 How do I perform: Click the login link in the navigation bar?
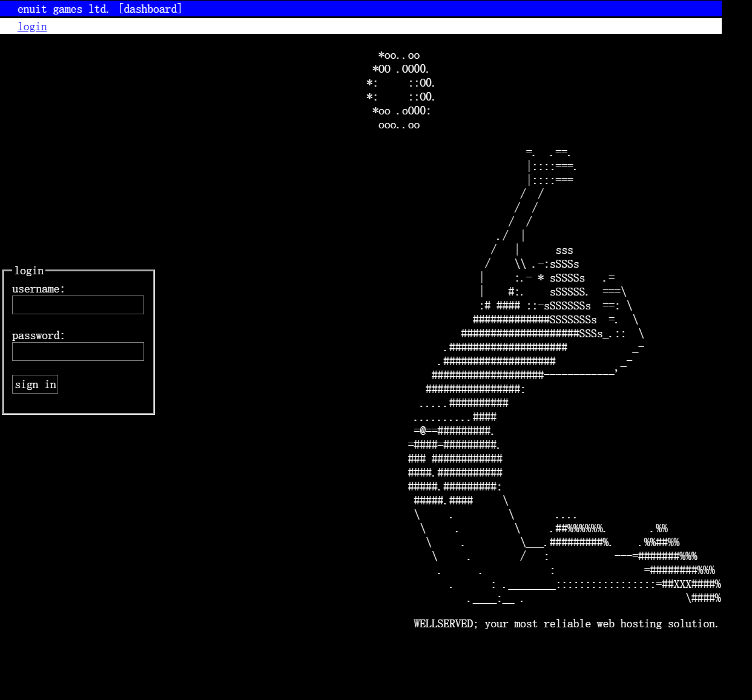coord(32,27)
